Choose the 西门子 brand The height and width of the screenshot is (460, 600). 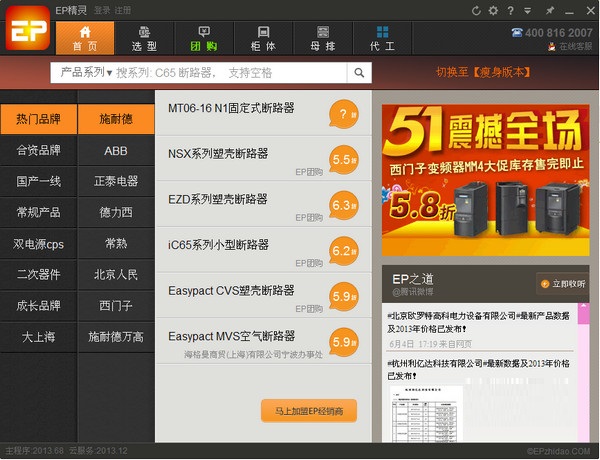click(116, 305)
